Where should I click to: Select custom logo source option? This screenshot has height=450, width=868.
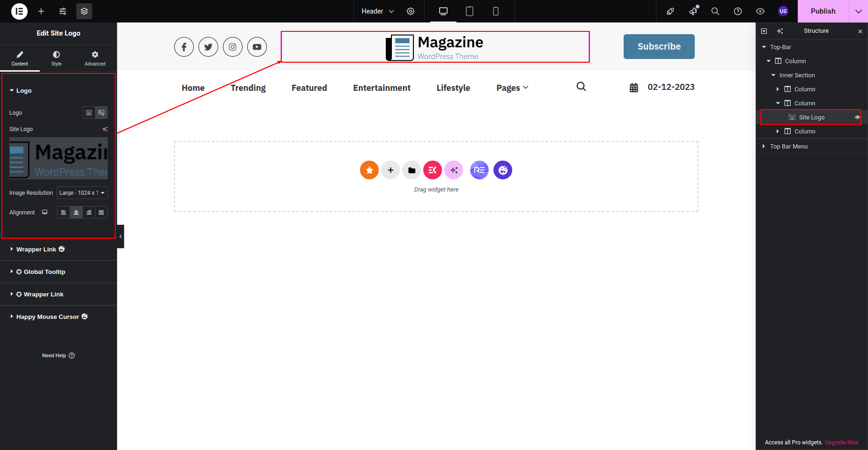click(x=101, y=113)
